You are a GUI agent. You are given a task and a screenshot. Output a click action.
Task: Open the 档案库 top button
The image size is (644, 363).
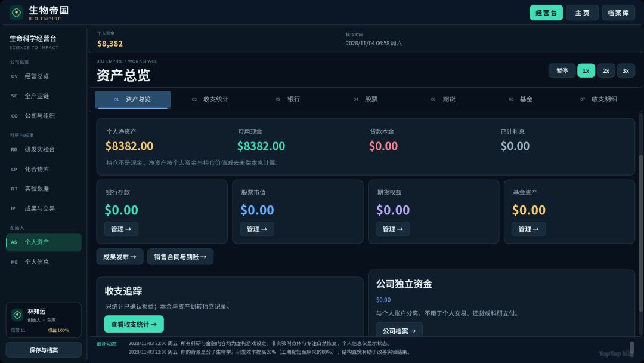[x=618, y=13]
